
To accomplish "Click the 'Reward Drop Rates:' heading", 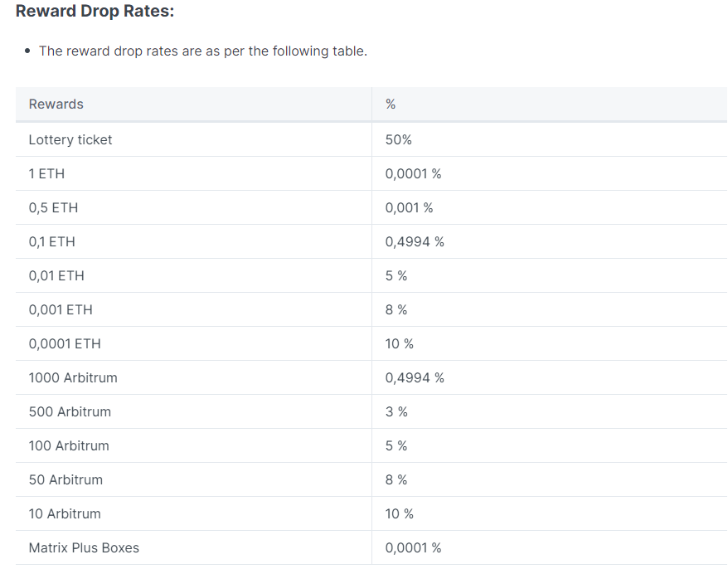I will tap(95, 11).
